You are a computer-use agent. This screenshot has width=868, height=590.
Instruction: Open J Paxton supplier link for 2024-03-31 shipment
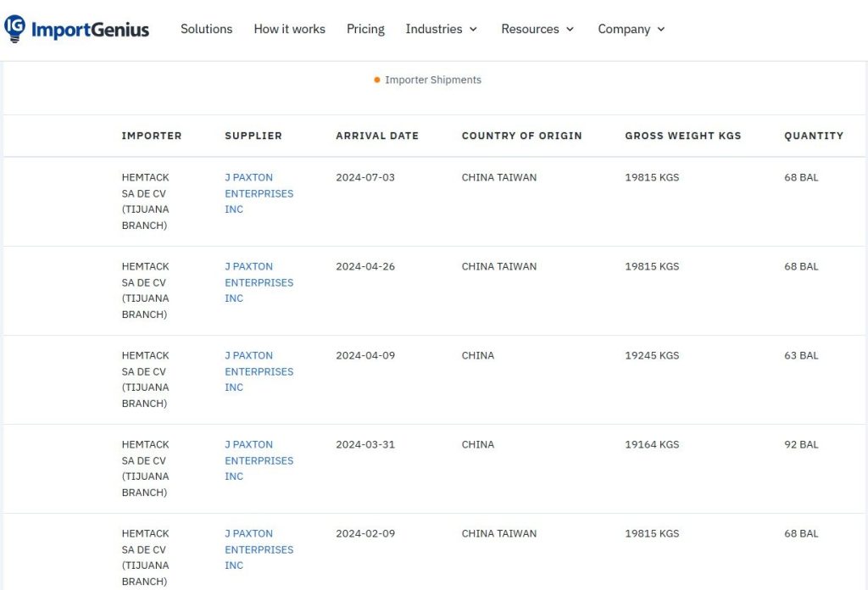[259, 460]
